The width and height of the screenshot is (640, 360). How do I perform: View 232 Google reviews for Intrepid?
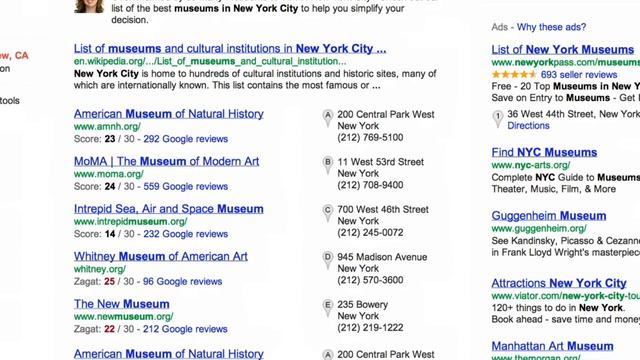pyautogui.click(x=185, y=234)
